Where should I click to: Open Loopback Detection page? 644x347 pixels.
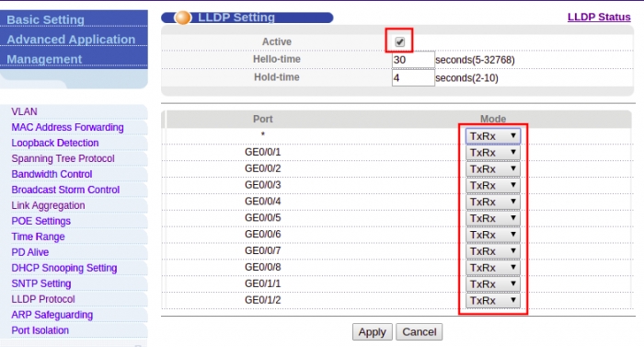tap(55, 143)
